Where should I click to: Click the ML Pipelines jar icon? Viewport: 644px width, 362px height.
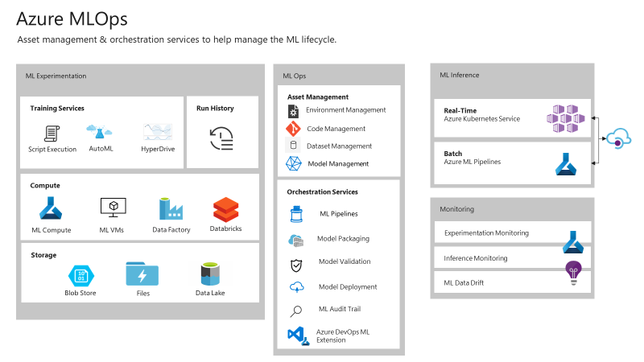(x=296, y=214)
